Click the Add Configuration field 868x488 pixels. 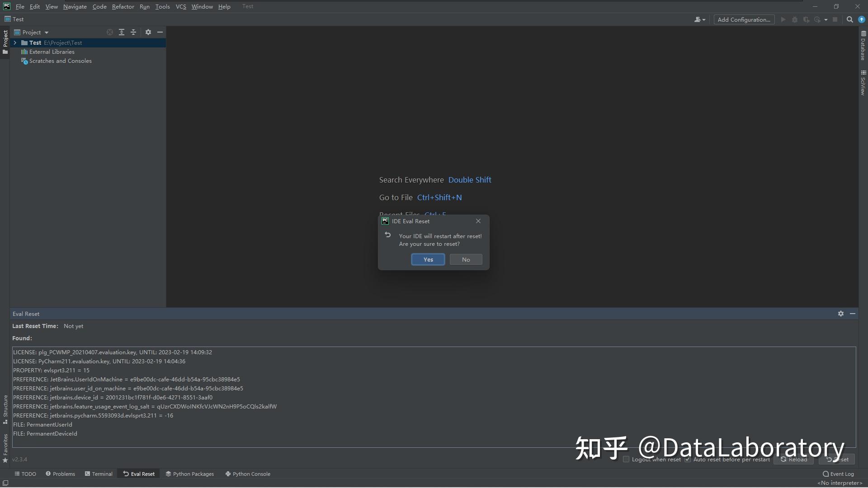[744, 19]
